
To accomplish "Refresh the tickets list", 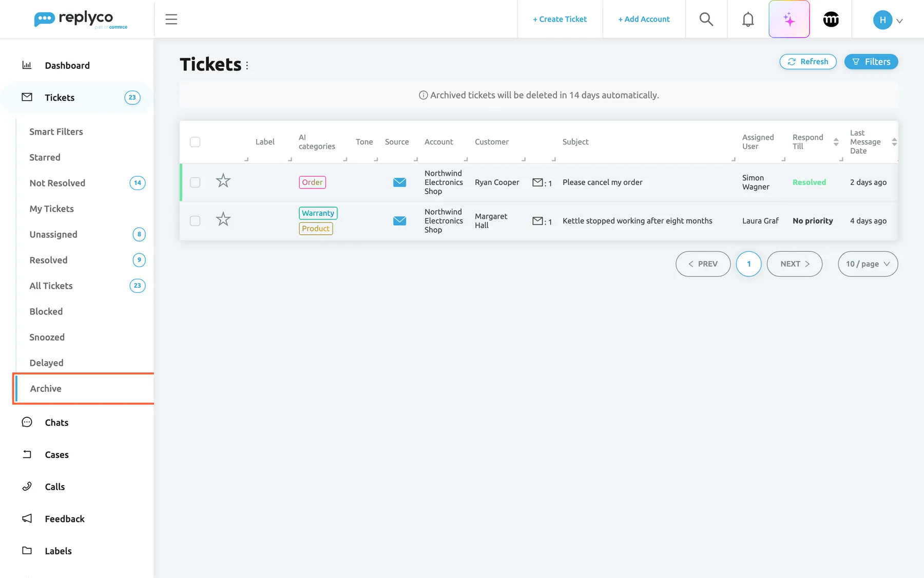I will tap(808, 62).
